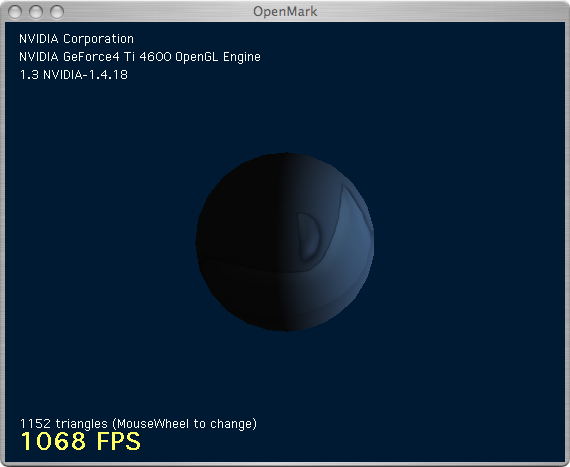Click the OpenMark window title
This screenshot has width=570, height=467.
click(x=285, y=12)
